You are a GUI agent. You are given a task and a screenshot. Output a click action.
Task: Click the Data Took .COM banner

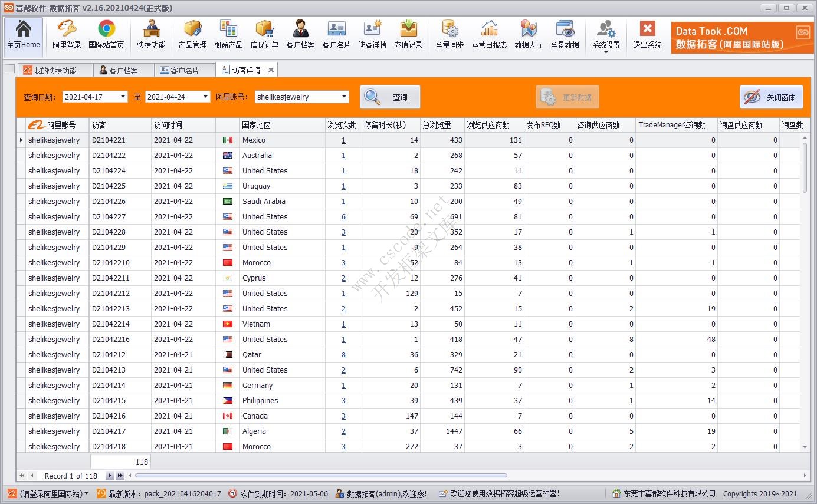click(742, 38)
